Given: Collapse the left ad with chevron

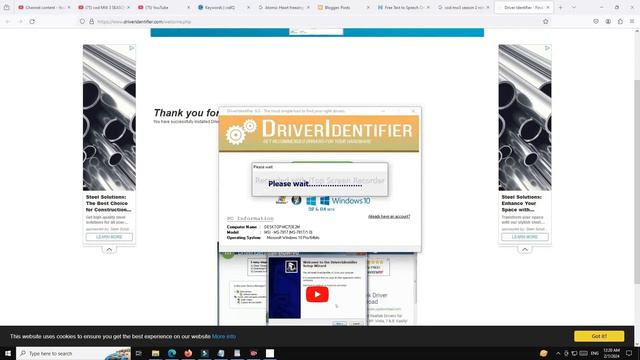Looking at the screenshot, I should 109,249.
